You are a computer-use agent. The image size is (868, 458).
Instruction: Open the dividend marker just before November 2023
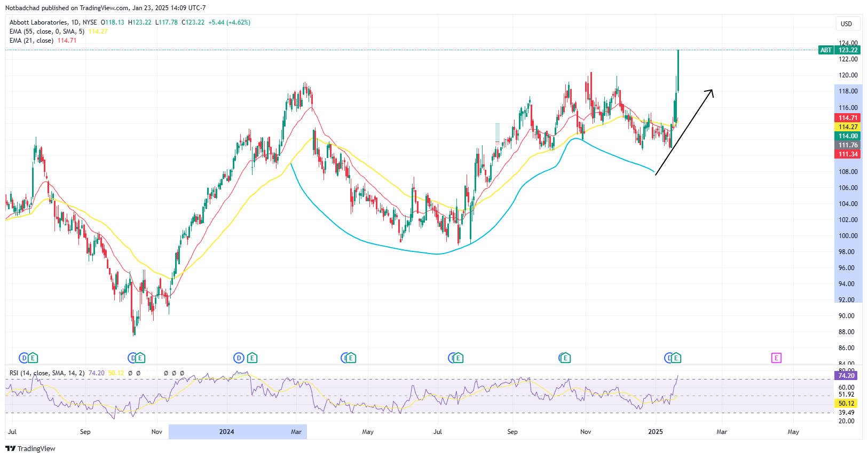pyautogui.click(x=132, y=358)
